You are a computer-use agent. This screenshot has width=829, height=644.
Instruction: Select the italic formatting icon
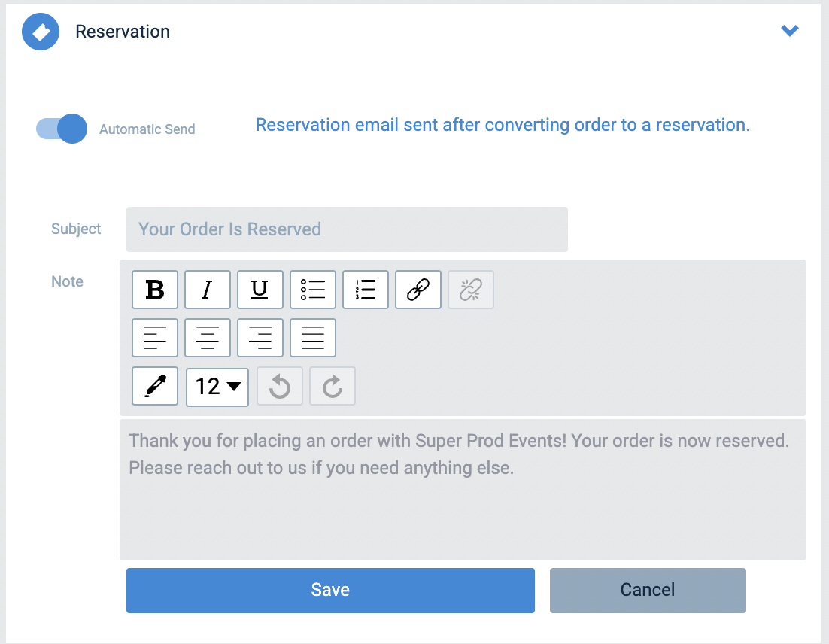point(207,289)
